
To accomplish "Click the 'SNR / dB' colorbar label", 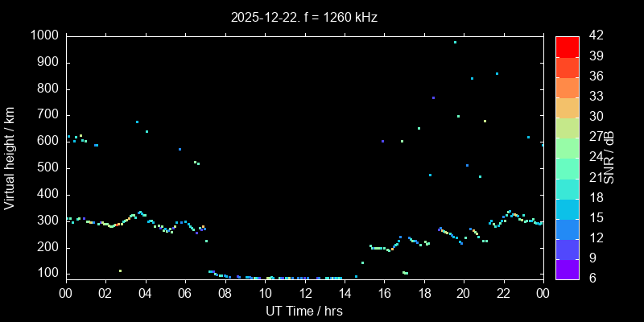I will (609, 157).
